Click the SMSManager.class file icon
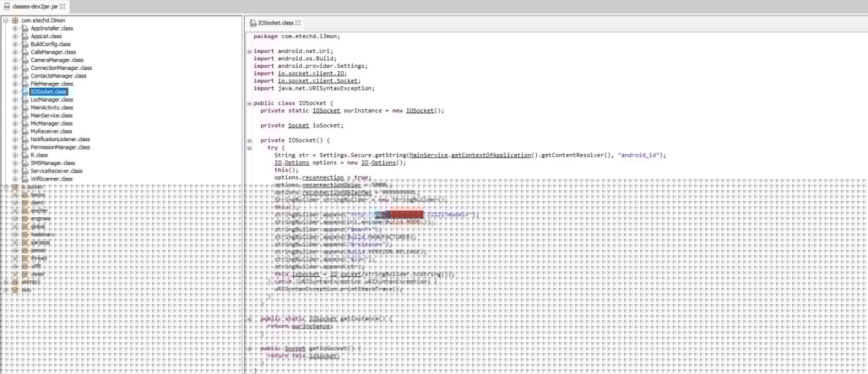The image size is (868, 374). pos(25,163)
